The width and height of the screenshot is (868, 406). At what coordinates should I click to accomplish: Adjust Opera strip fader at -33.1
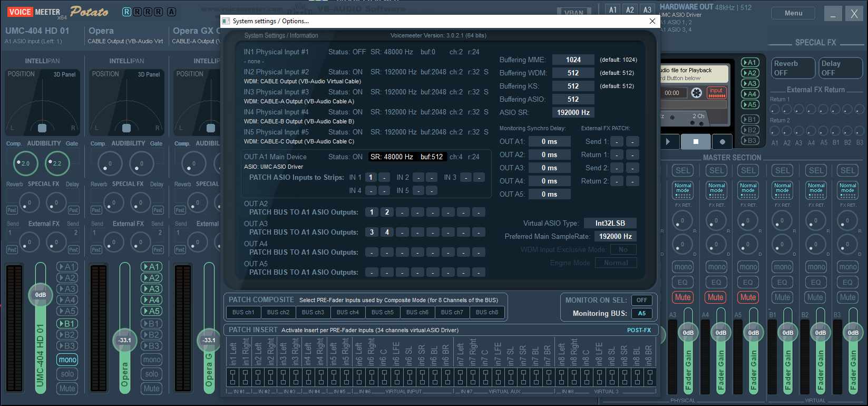124,340
